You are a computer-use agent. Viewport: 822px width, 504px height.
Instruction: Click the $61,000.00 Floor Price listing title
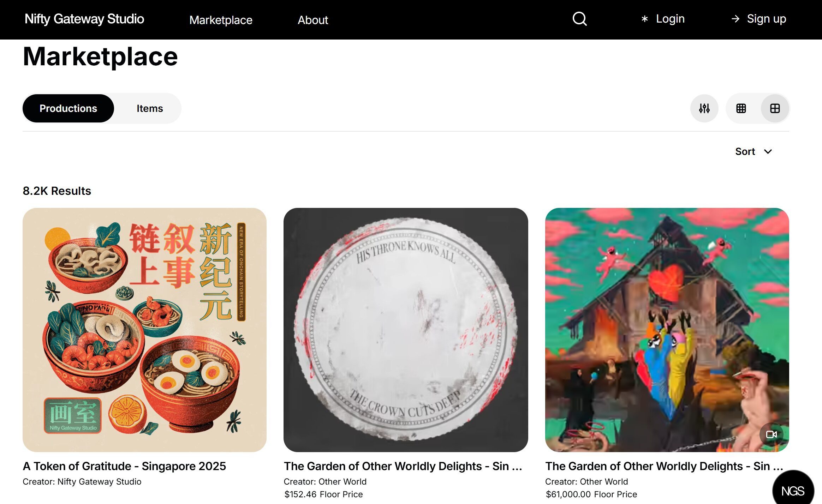pos(664,466)
